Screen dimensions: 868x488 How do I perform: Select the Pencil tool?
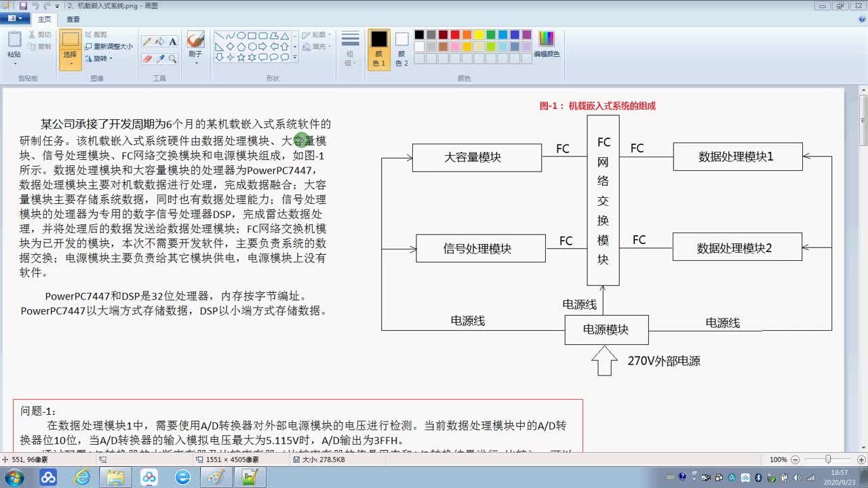click(x=147, y=41)
